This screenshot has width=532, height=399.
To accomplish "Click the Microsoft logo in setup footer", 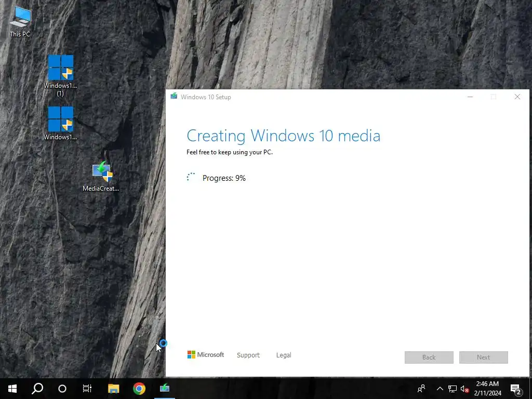I will coord(206,354).
